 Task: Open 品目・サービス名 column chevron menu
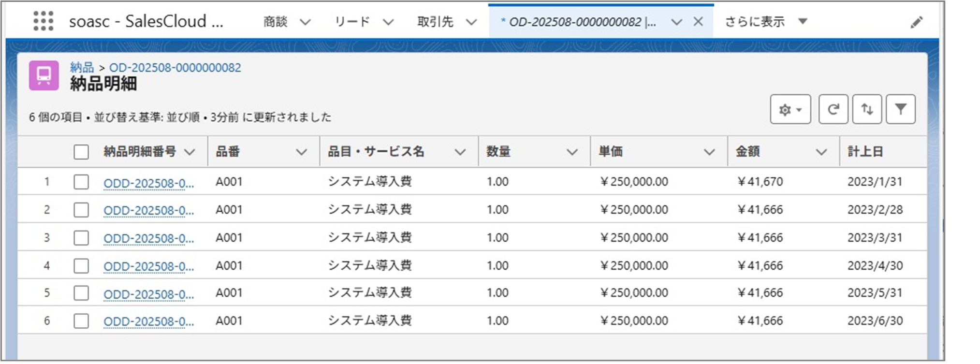[x=460, y=152]
